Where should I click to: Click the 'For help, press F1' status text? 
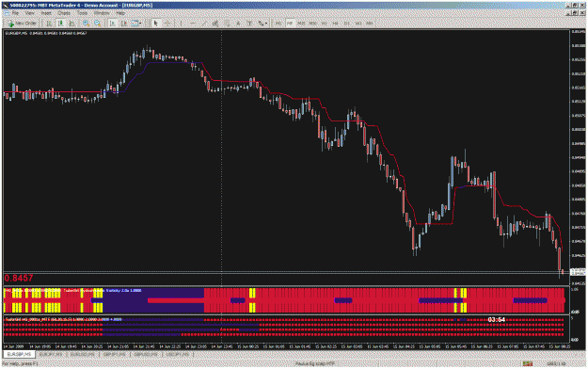(x=21, y=363)
